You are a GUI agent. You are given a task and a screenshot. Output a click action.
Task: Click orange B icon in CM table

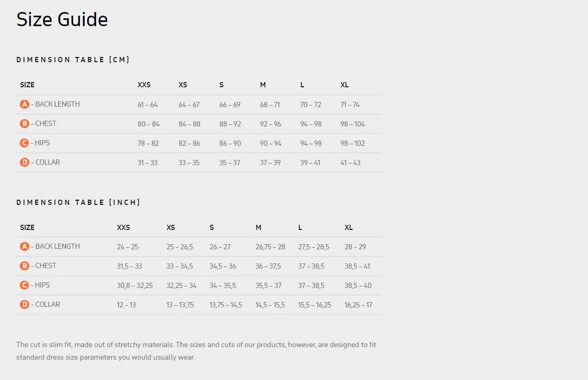pos(24,124)
